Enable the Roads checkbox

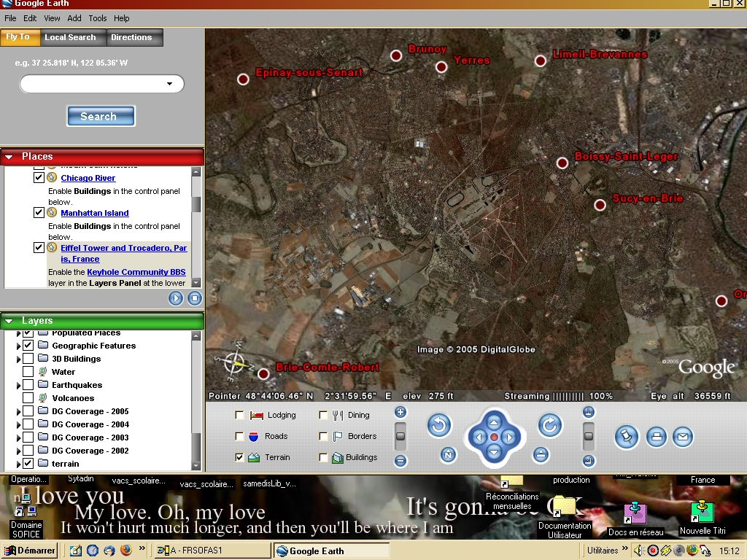239,436
